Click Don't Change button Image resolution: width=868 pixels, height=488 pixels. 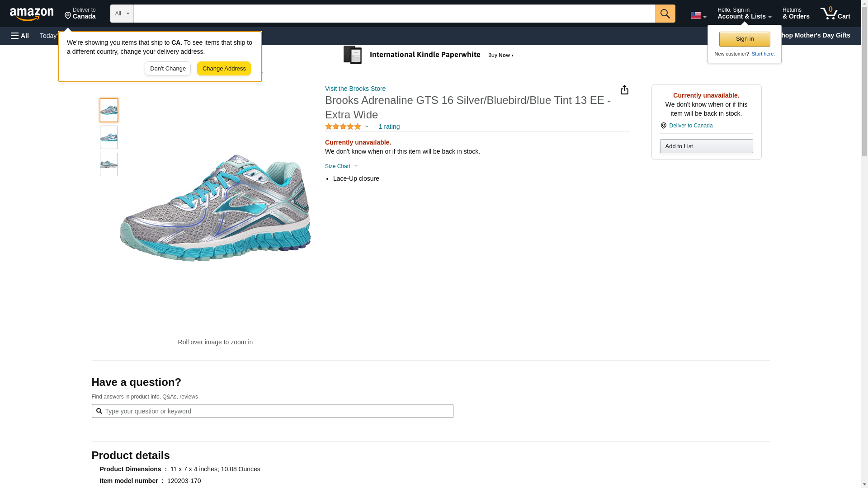tap(168, 69)
